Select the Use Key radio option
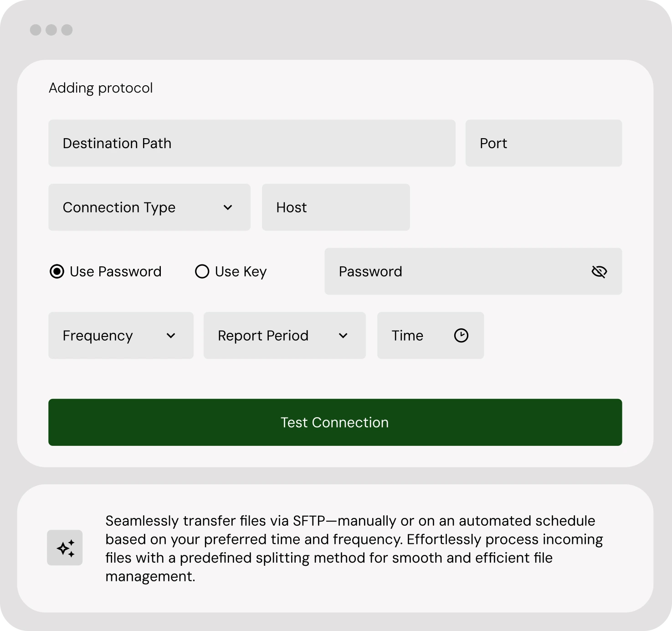This screenshot has height=631, width=672. [202, 272]
